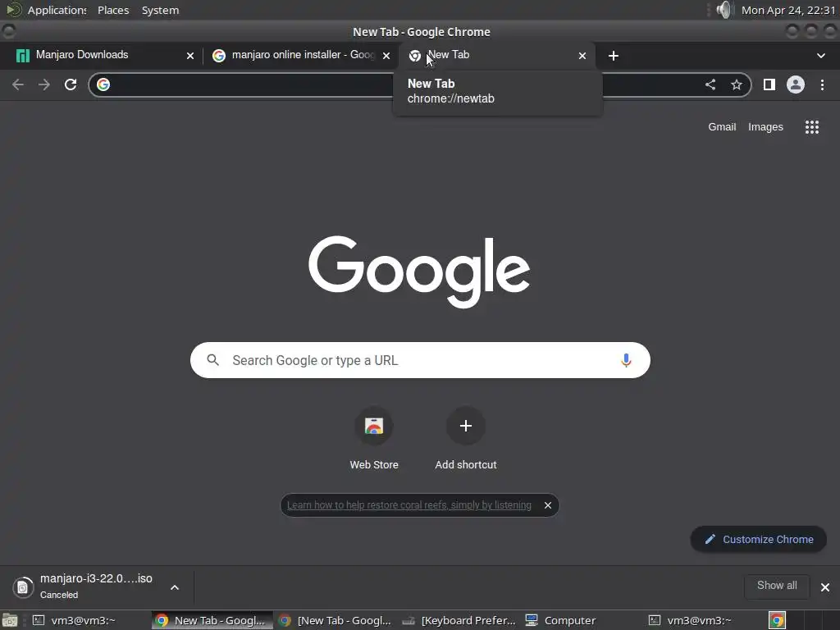Click the browser forward arrow
The height and width of the screenshot is (630, 840).
(x=44, y=84)
